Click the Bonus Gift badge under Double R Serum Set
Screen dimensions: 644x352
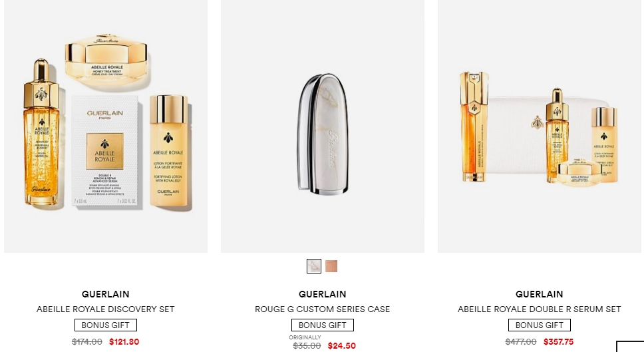540,325
